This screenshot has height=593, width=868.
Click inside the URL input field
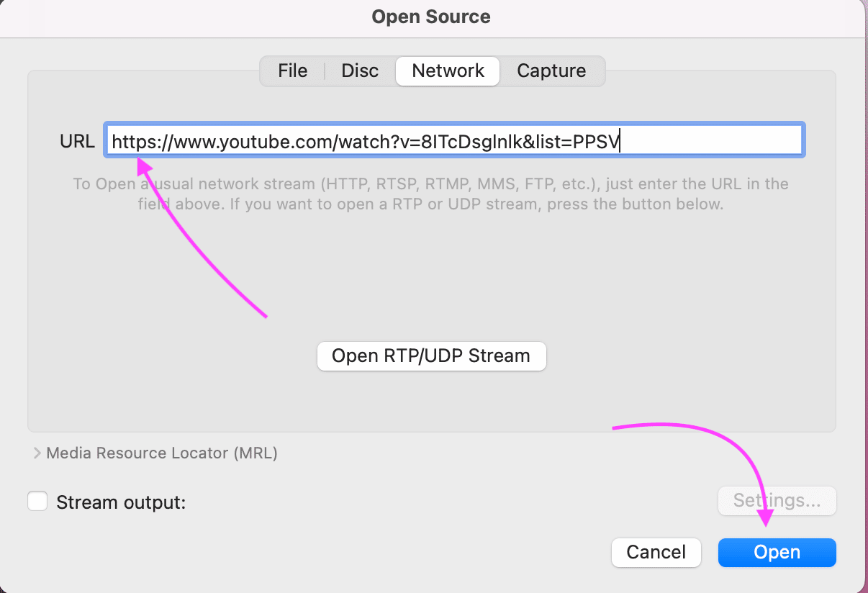[453, 142]
